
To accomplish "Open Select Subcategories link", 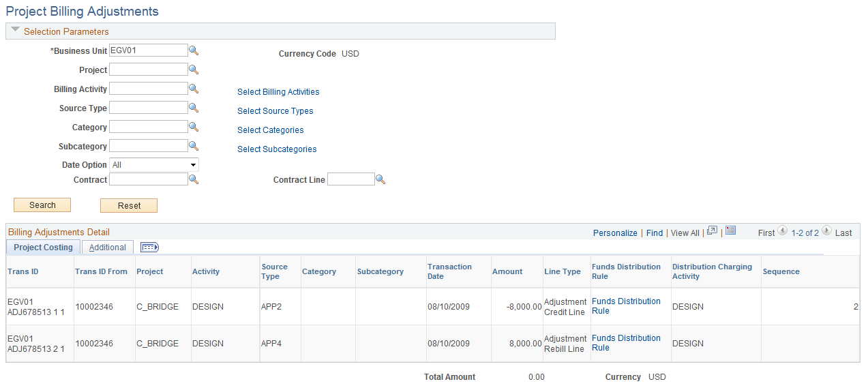I will coord(277,149).
